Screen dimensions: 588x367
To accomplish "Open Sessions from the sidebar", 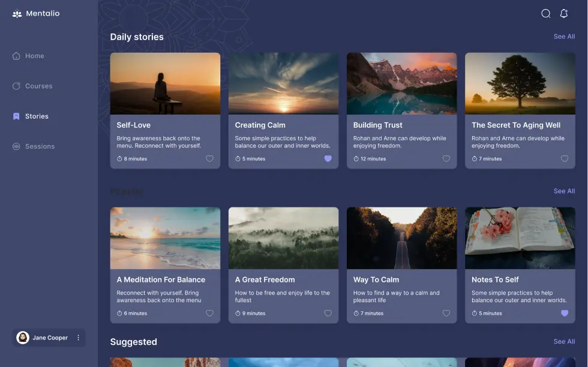I will tap(40, 146).
